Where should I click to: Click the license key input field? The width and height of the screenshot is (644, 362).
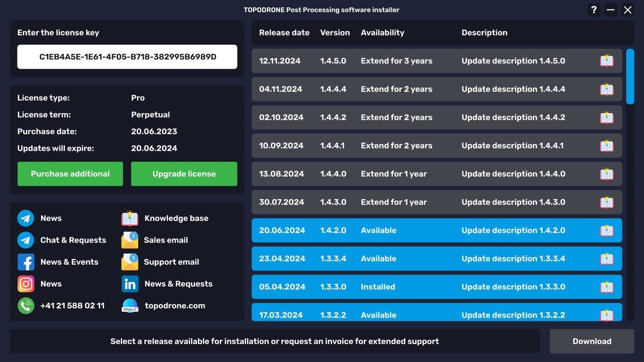[127, 57]
